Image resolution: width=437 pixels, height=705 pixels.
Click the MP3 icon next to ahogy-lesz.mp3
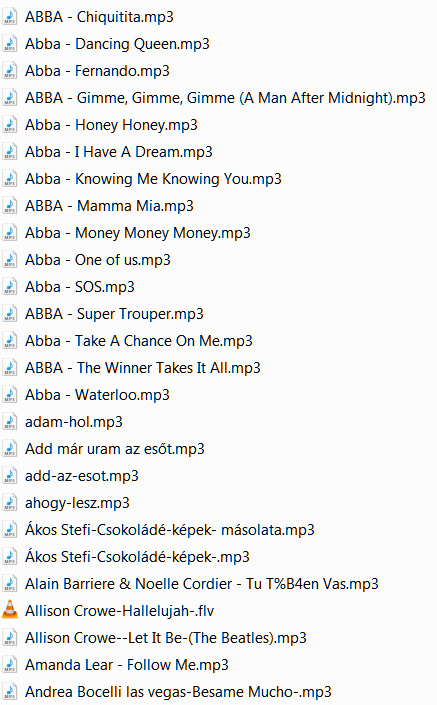tap(10, 502)
